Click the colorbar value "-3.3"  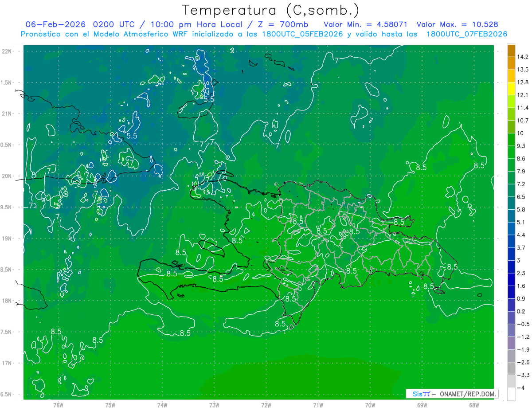tap(523, 375)
